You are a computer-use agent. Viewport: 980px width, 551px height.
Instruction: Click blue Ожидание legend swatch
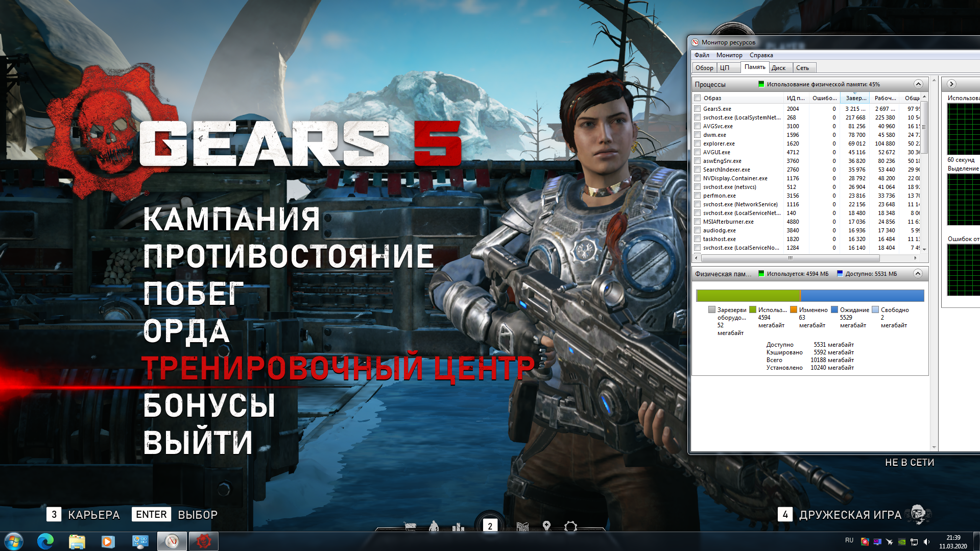834,309
